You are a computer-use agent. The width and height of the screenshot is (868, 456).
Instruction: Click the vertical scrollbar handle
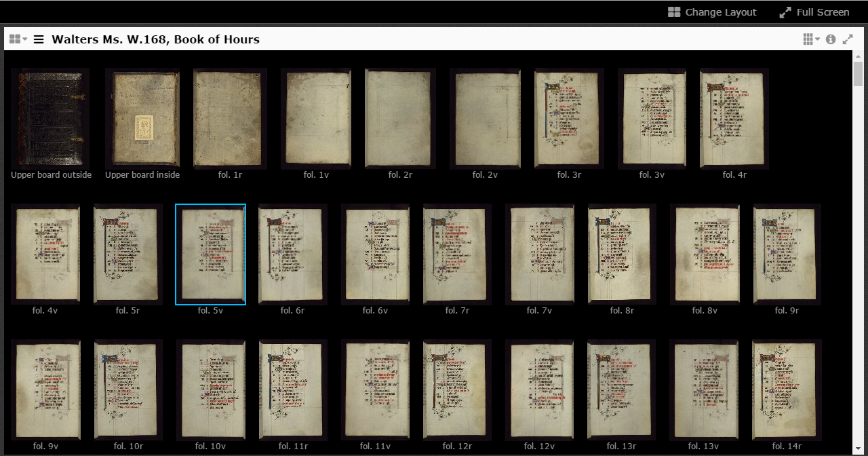[858, 73]
